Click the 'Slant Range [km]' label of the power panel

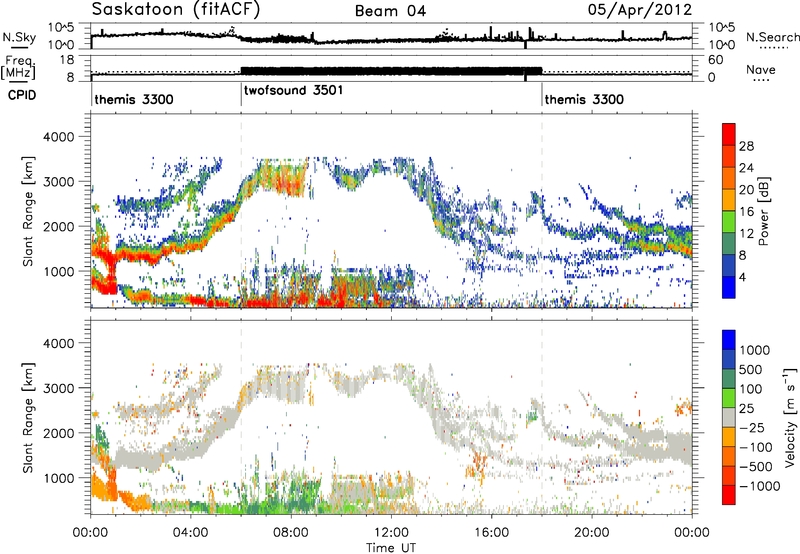click(28, 211)
